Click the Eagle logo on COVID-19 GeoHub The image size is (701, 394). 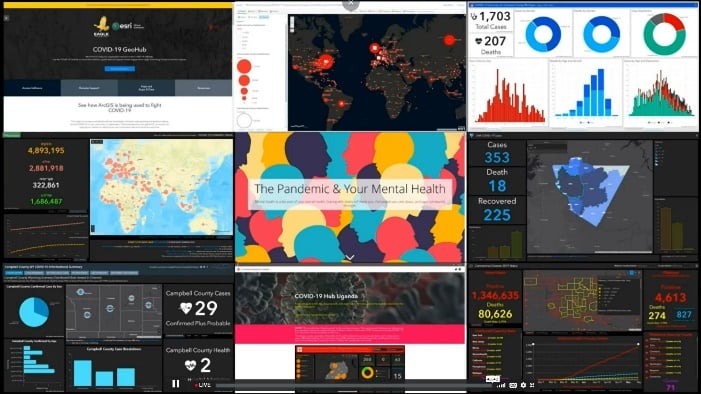tap(101, 26)
